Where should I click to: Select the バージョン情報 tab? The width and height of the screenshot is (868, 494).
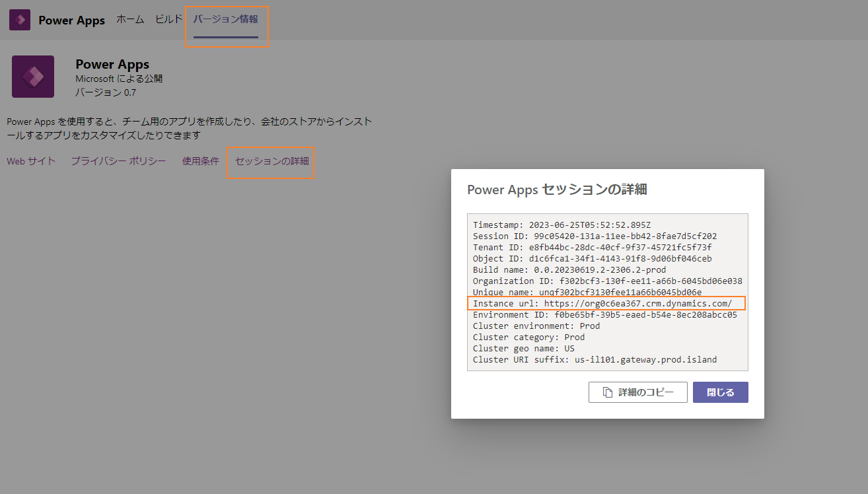[x=226, y=19]
